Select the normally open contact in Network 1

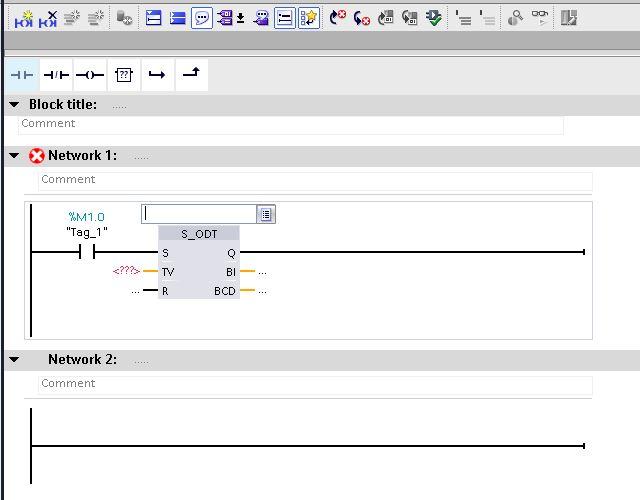[x=87, y=252]
